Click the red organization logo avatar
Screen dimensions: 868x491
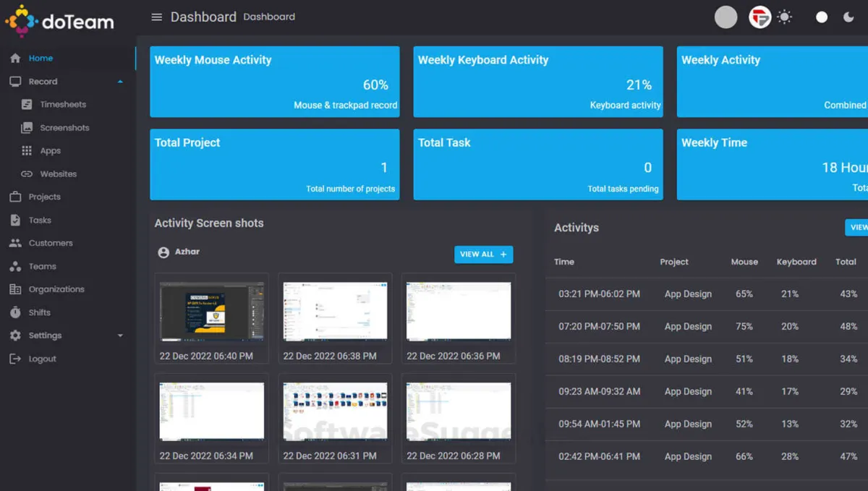(759, 17)
